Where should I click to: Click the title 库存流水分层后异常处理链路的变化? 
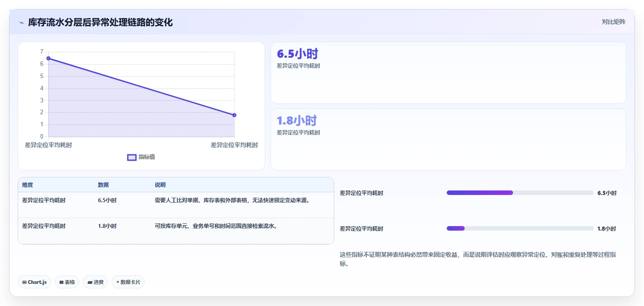(x=100, y=22)
